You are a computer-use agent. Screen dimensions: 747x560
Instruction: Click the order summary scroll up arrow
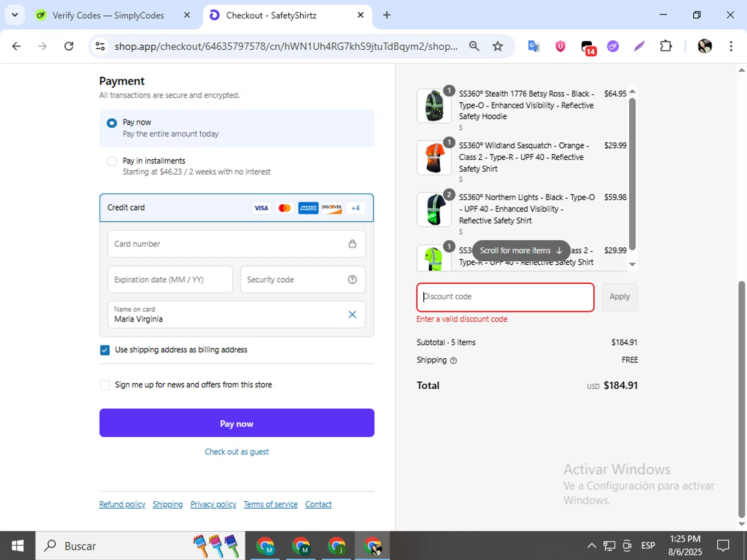click(632, 92)
